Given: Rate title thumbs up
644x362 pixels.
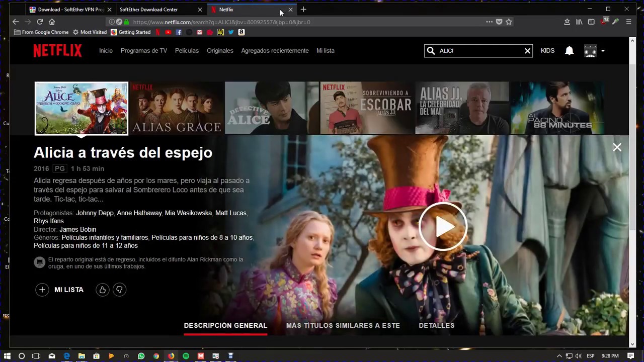Looking at the screenshot, I should click(x=102, y=290).
